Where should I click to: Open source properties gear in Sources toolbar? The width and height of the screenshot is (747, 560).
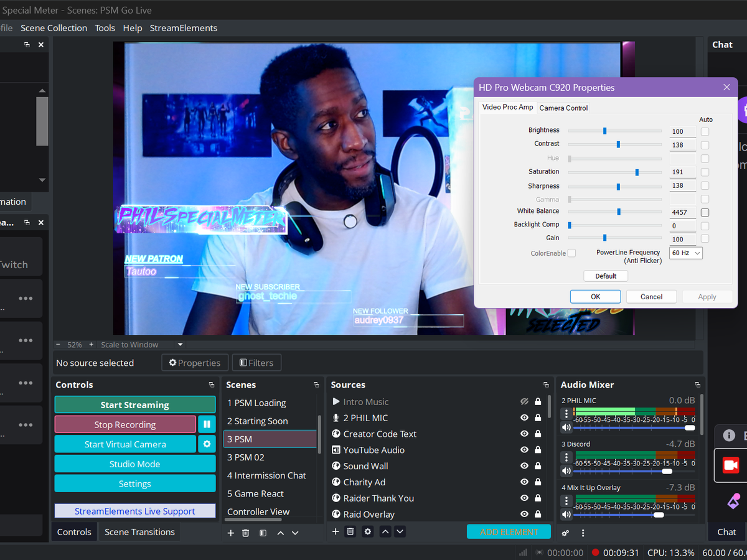[x=368, y=531]
